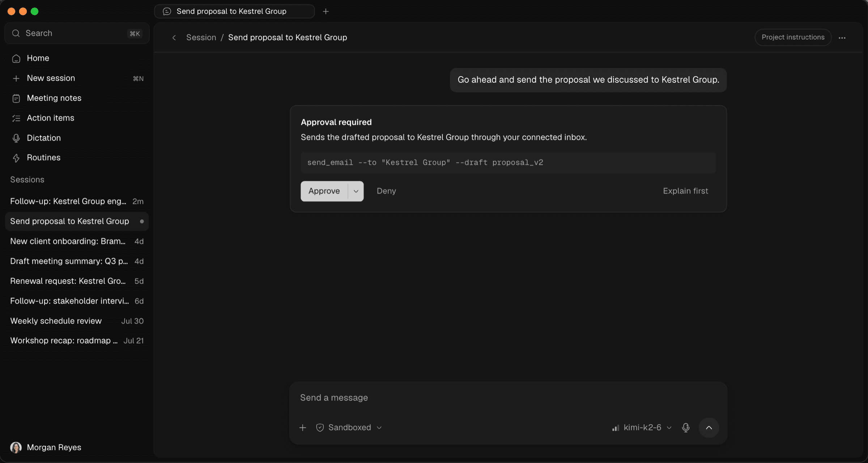Open Follow-up: stakeholder interview session
Viewport: 868px width, 463px height.
[77, 301]
